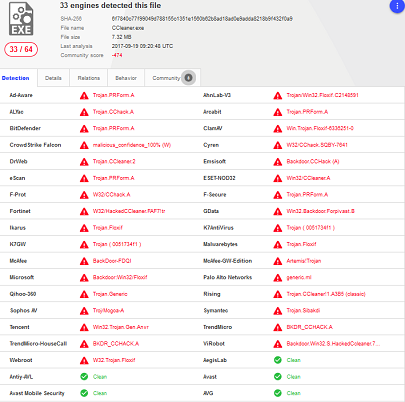Click the 33 / 64 detection ratio badge
This screenshot has width=405, height=402.
pyautogui.click(x=21, y=49)
